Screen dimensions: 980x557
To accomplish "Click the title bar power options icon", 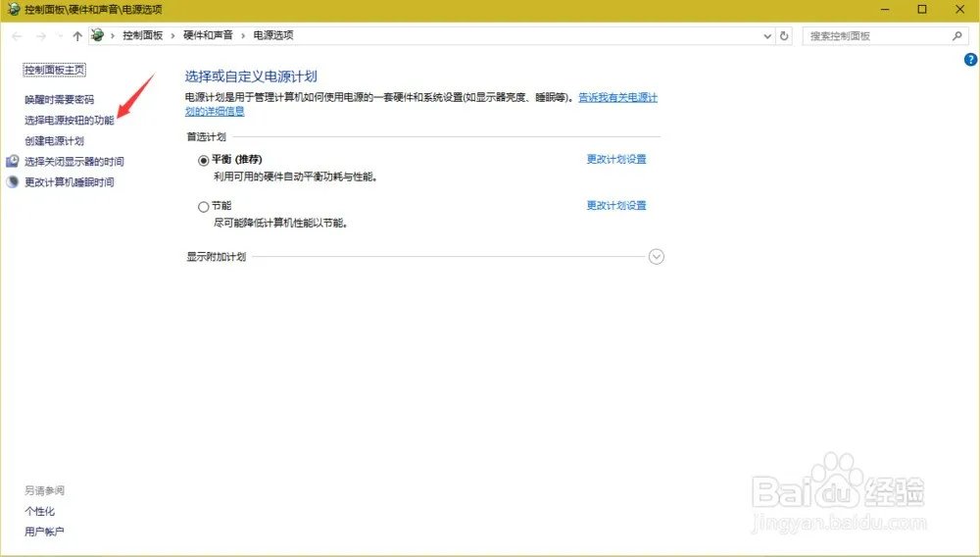I will point(13,10).
